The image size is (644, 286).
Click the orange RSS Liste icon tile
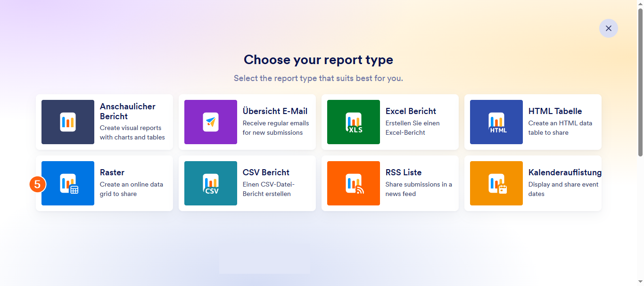click(354, 183)
